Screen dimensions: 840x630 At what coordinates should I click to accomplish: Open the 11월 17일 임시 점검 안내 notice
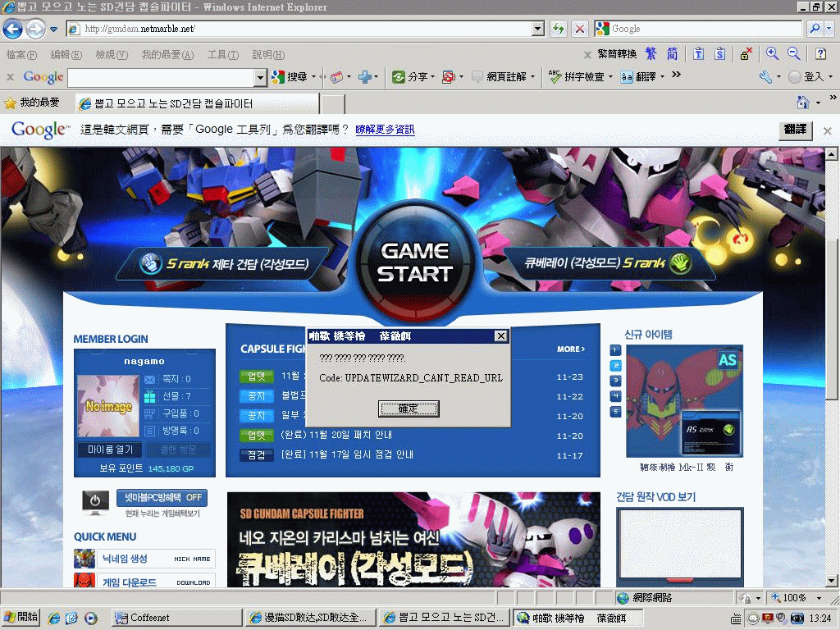[347, 454]
